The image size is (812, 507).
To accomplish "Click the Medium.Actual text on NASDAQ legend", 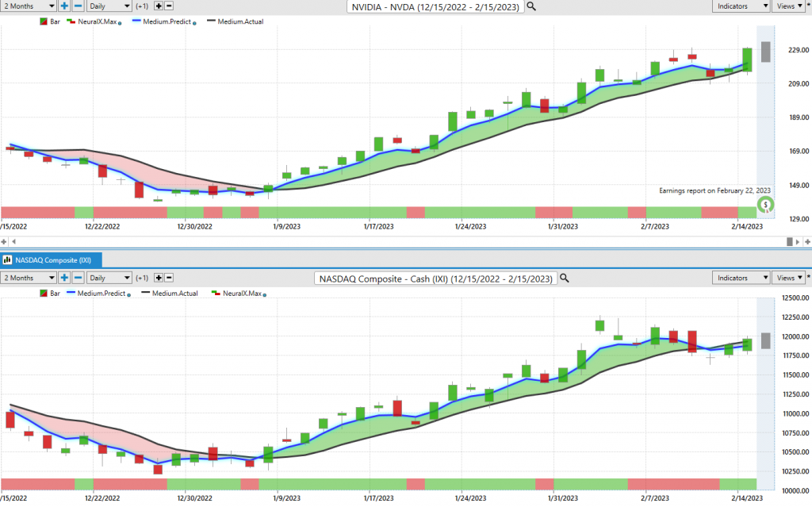I will (175, 294).
